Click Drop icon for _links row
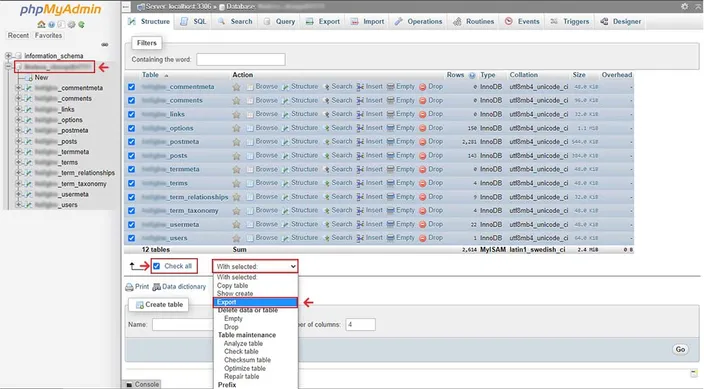 (422, 114)
